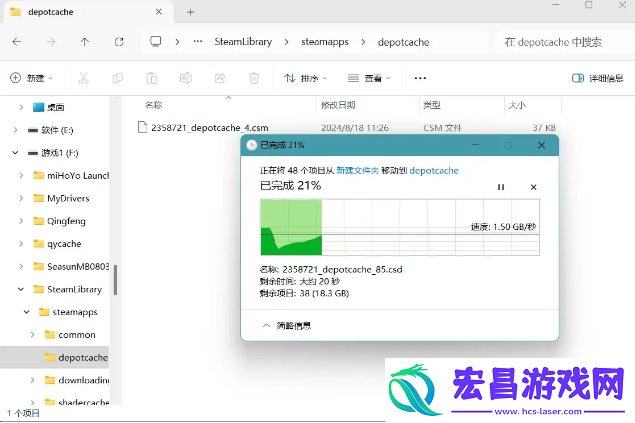Select file 2358721_depotcache_4.csm
The image size is (635, 423).
[x=209, y=128]
